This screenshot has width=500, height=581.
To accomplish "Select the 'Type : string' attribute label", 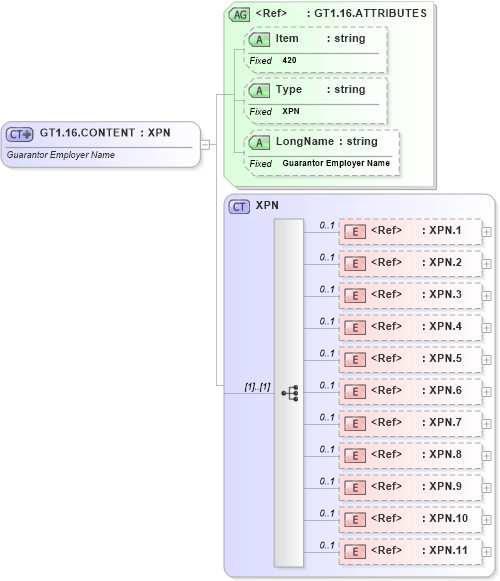I will click(320, 89).
